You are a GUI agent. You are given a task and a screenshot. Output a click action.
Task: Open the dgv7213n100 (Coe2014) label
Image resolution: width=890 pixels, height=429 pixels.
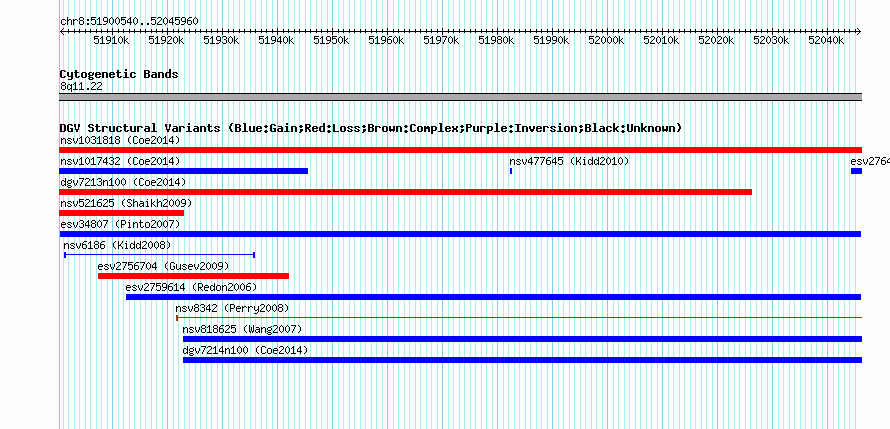[x=123, y=182]
